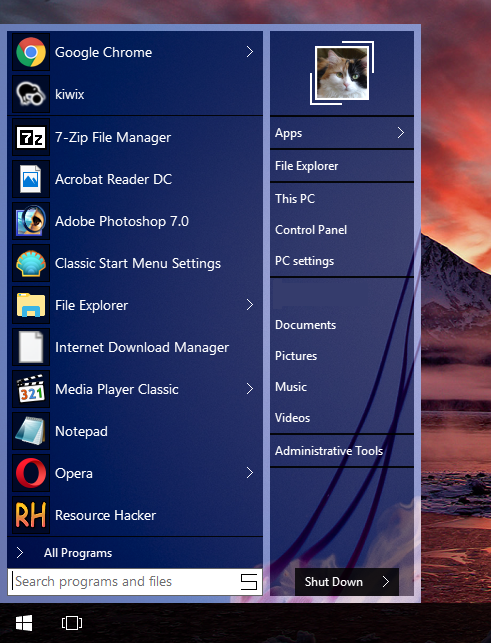The image size is (491, 643).
Task: Open the Pictures folder
Action: click(342, 356)
